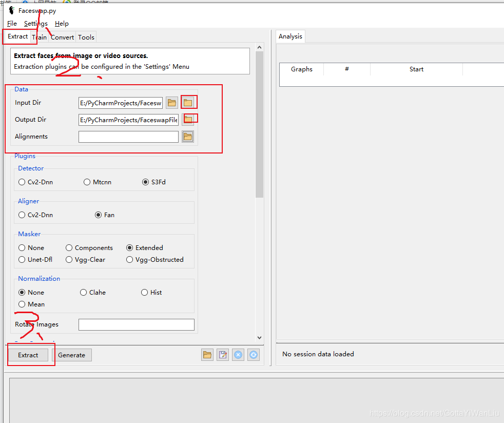The image size is (504, 423).
Task: Click the Start column header
Action: [416, 69]
